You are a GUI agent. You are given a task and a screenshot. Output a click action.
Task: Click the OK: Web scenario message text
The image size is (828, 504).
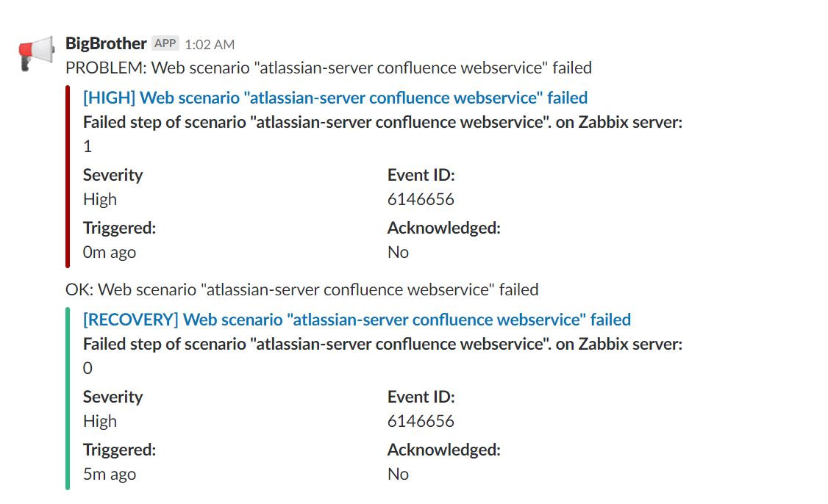click(x=301, y=289)
